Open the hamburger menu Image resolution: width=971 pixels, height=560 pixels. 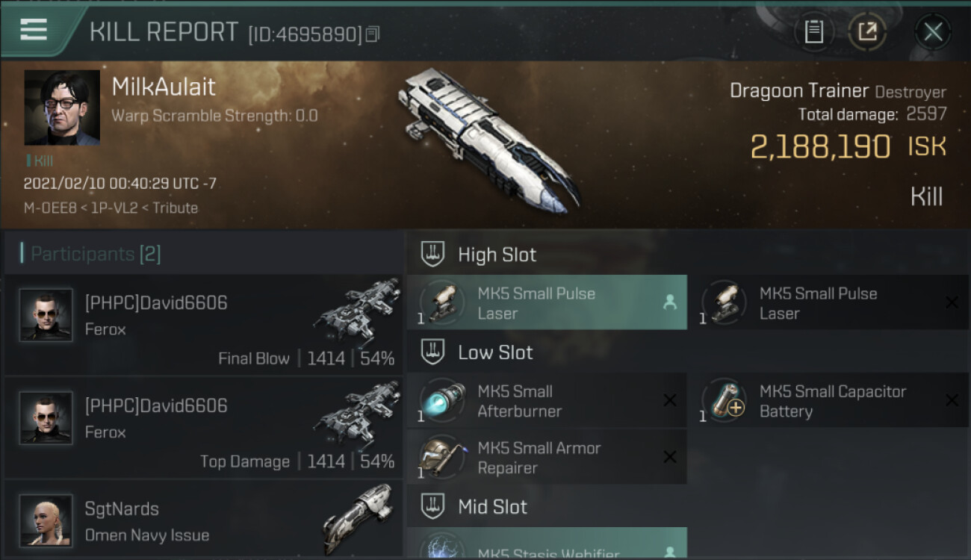pyautogui.click(x=34, y=30)
